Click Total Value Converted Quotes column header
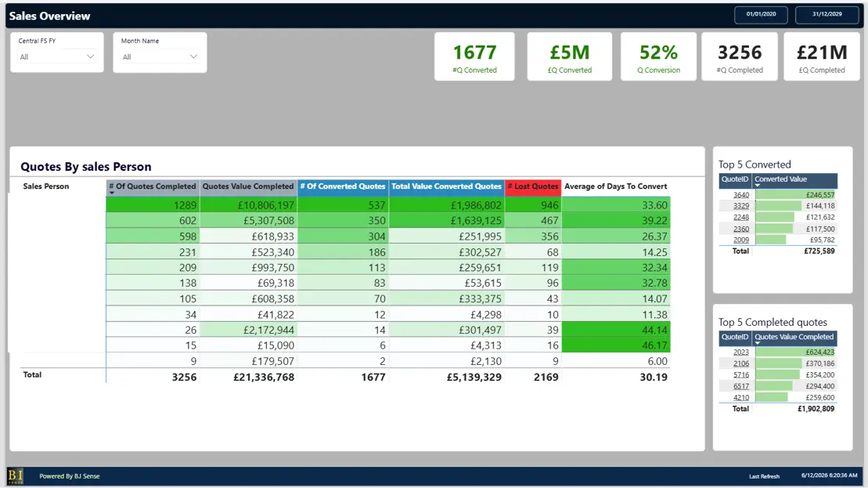868x488 pixels. [446, 186]
